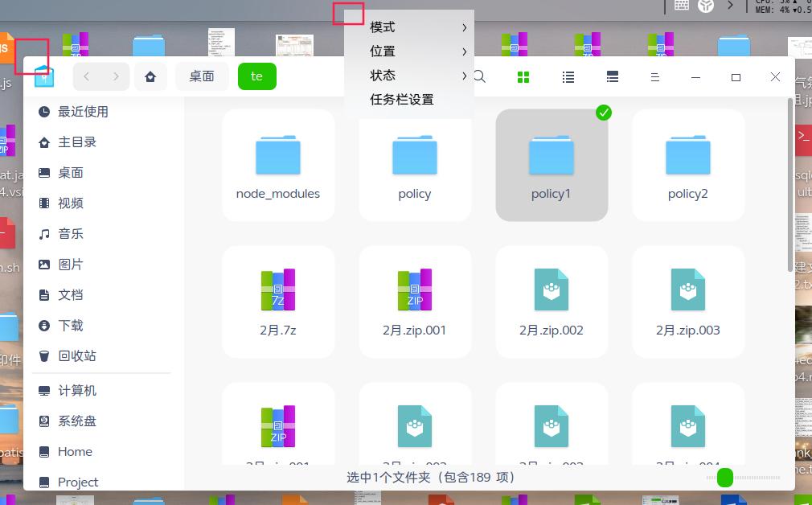Click the green te search tag

pyautogui.click(x=256, y=76)
